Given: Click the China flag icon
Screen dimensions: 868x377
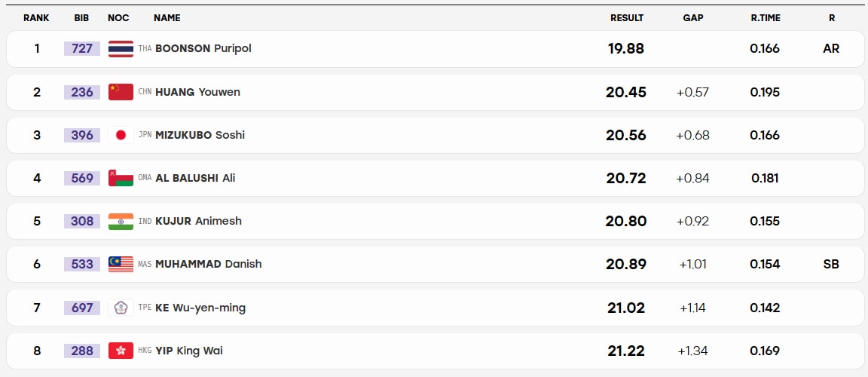Looking at the screenshot, I should click(121, 92).
